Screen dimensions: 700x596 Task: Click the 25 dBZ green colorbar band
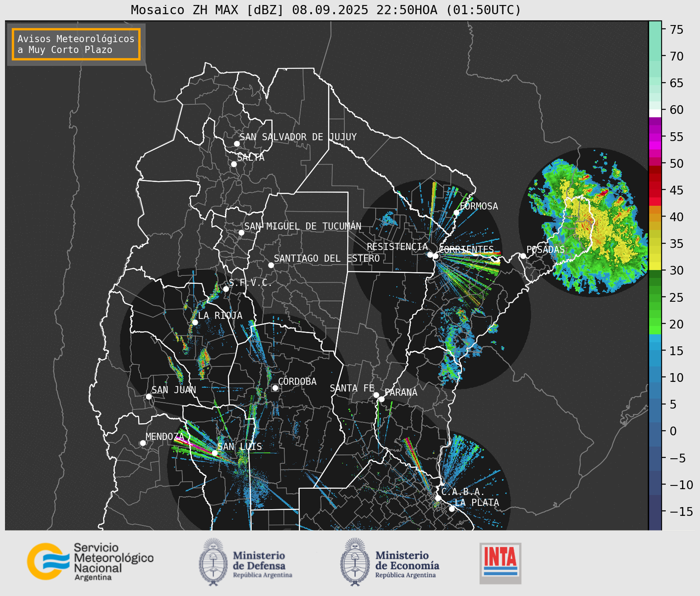tap(655, 298)
